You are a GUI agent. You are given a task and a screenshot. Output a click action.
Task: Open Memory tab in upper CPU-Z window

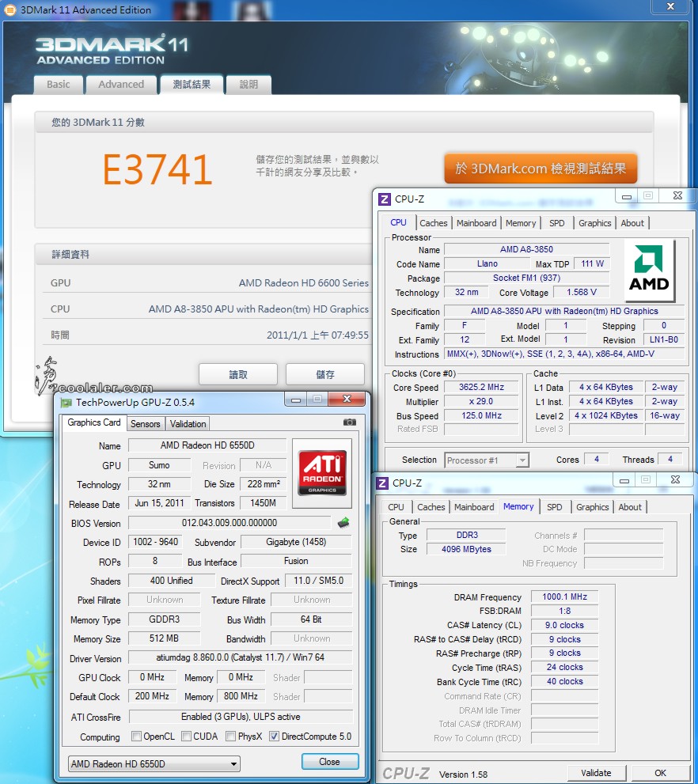click(x=521, y=223)
